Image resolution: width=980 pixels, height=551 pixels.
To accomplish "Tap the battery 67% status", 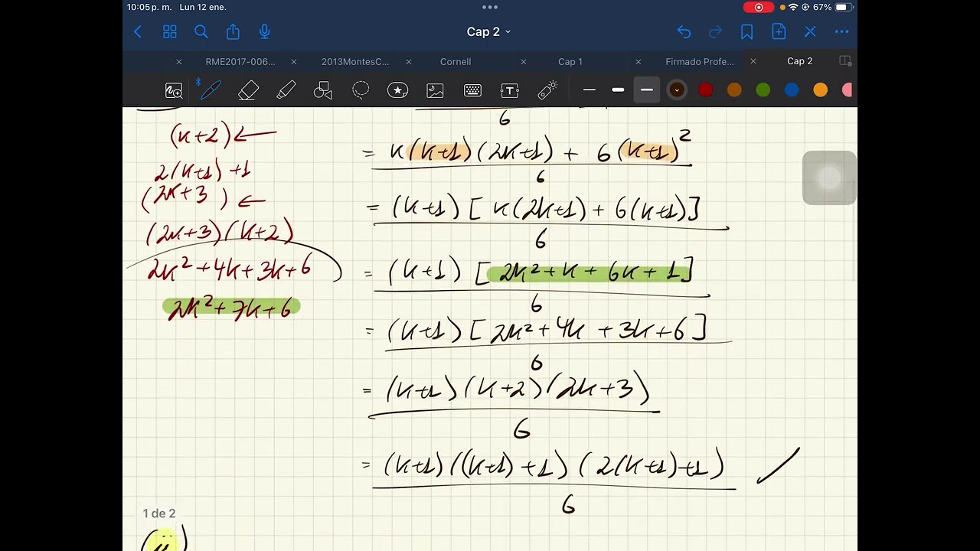I will tap(833, 7).
